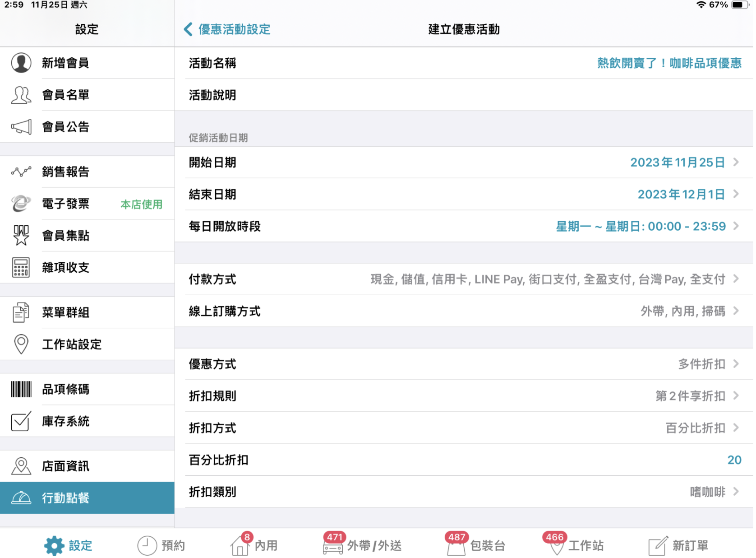This screenshot has width=756, height=558.
Task: Expand the 折扣類別 chevron
Action: tap(736, 492)
